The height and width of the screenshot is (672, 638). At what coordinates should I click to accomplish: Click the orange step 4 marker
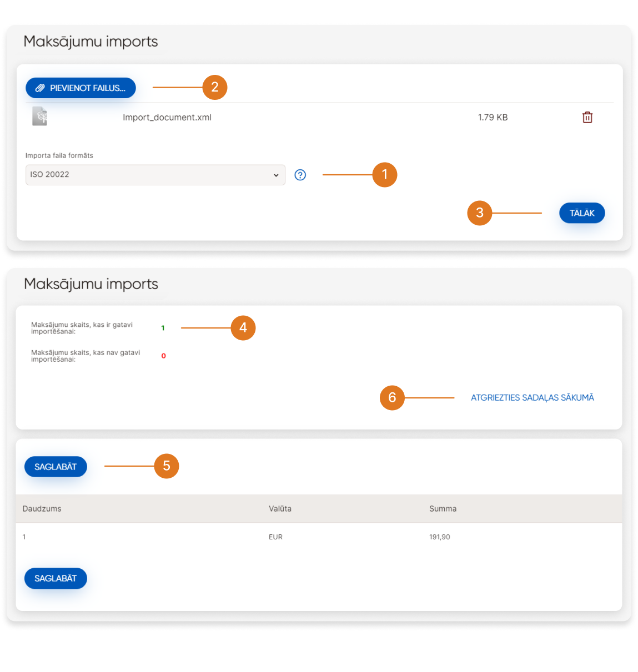243,328
